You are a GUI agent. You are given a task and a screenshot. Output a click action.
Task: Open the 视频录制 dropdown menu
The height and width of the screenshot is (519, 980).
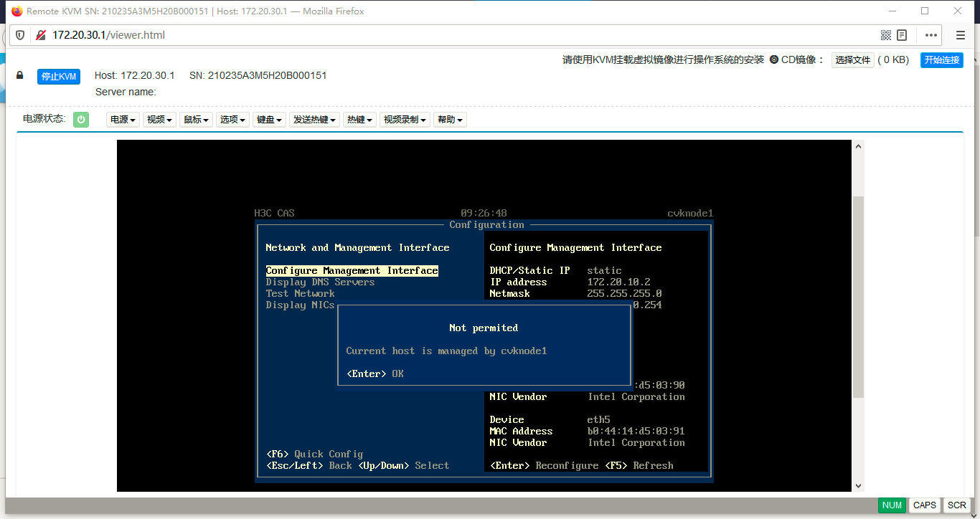coord(405,120)
